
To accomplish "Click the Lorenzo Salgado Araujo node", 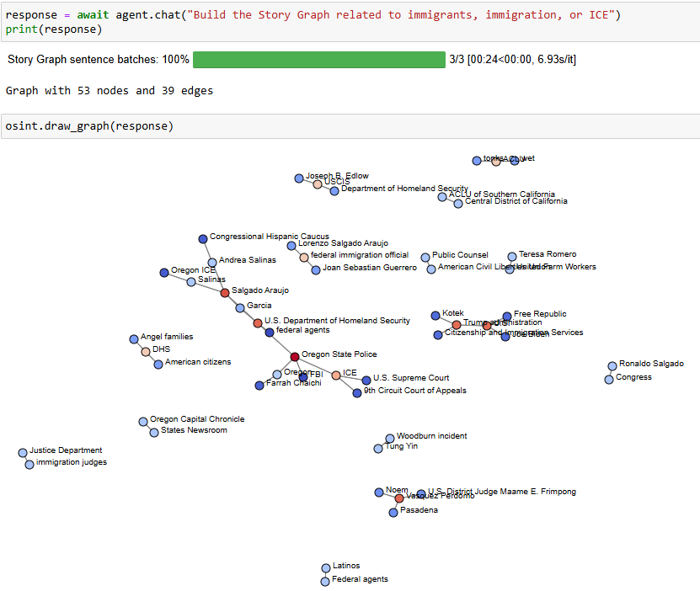I will (x=291, y=246).
